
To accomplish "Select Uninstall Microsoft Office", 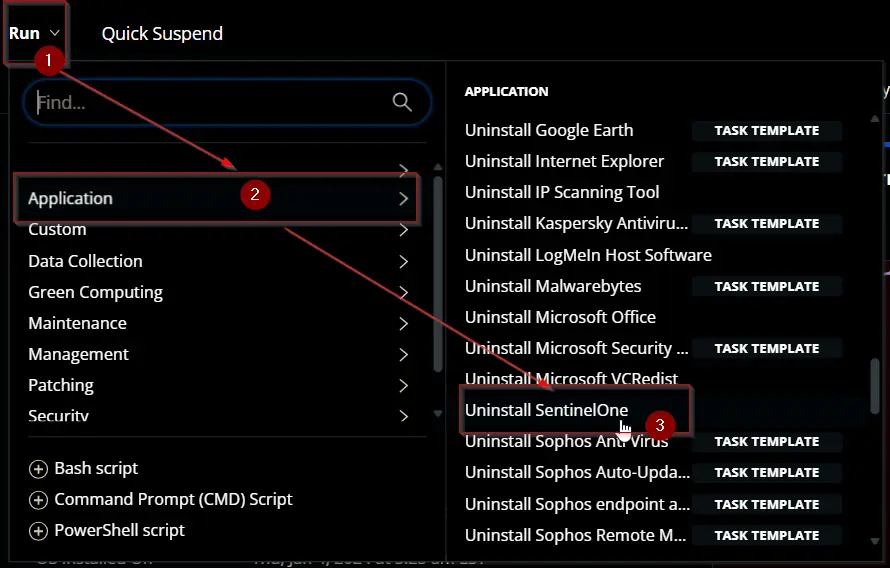I will (560, 317).
